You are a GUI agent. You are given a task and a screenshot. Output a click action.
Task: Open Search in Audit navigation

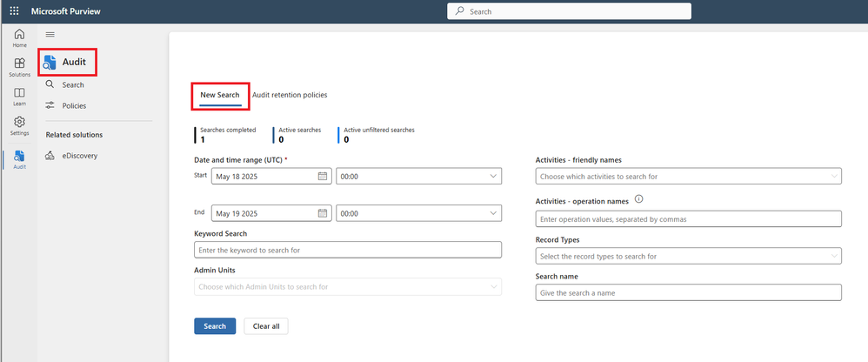pyautogui.click(x=73, y=84)
